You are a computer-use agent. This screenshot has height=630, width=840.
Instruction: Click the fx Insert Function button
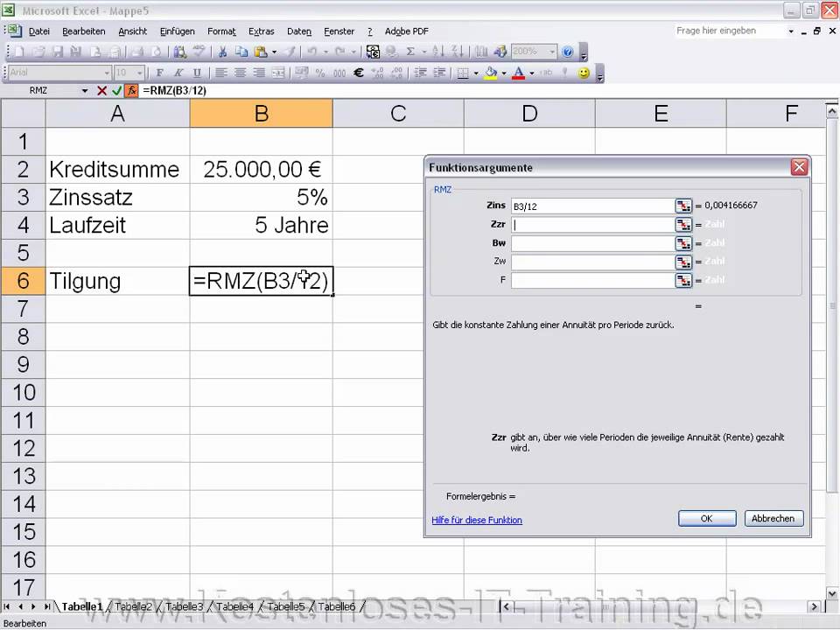coord(132,90)
